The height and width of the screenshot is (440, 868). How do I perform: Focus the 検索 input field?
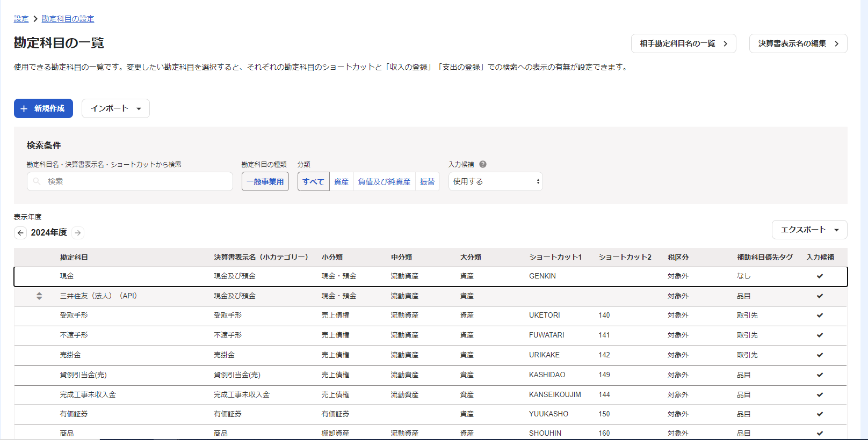(x=130, y=181)
